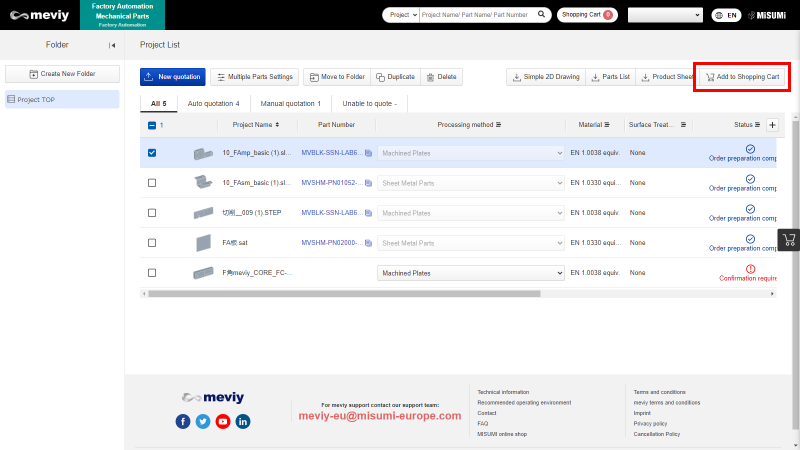Image resolution: width=800 pixels, height=450 pixels.
Task: Open meviy YouTube channel icon
Action: 222,421
